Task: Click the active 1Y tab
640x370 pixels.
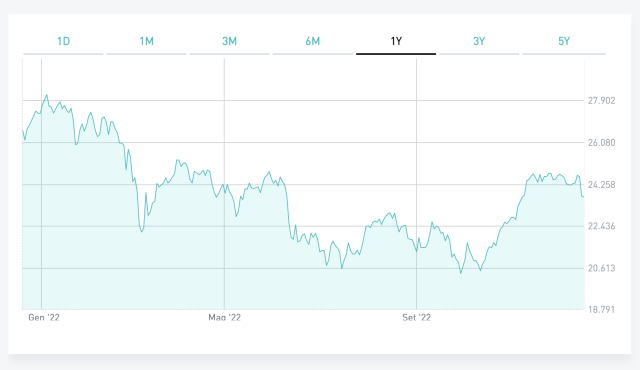Action: pos(396,41)
